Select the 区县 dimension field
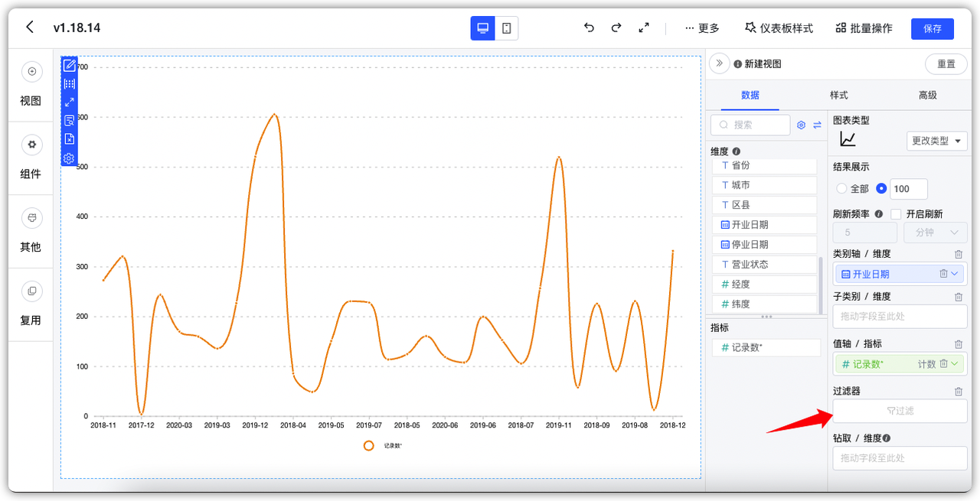The width and height of the screenshot is (980, 501). (765, 205)
